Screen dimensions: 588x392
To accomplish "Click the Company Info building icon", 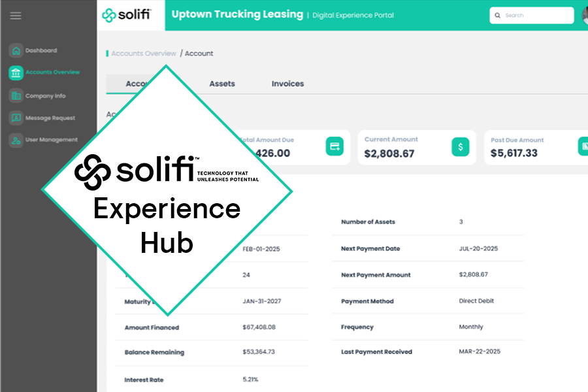I will tap(16, 96).
